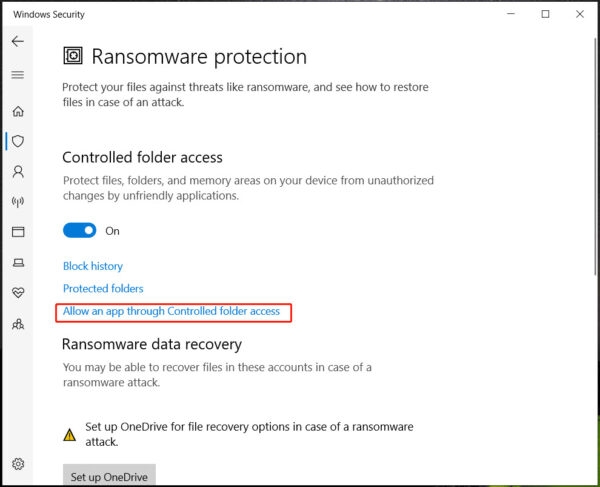This screenshot has height=487, width=600.
Task: Open Firewall & network protection icon
Action: point(17,202)
